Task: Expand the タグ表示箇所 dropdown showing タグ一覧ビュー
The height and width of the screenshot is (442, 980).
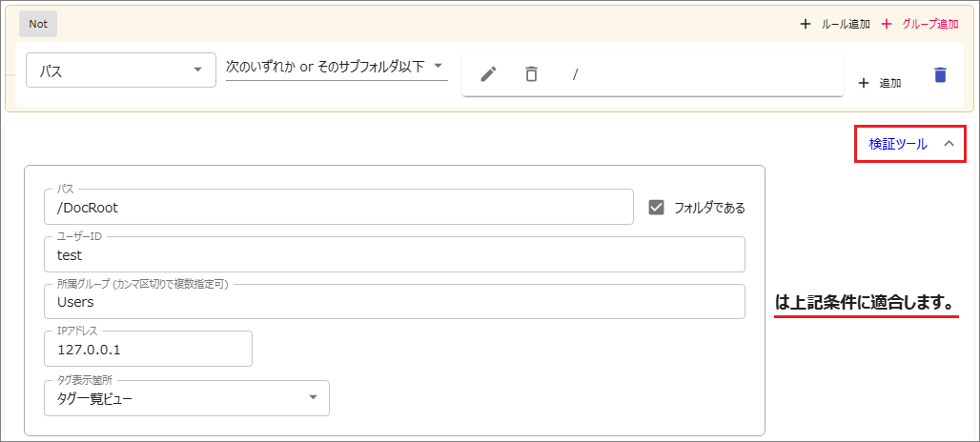Action: click(187, 398)
